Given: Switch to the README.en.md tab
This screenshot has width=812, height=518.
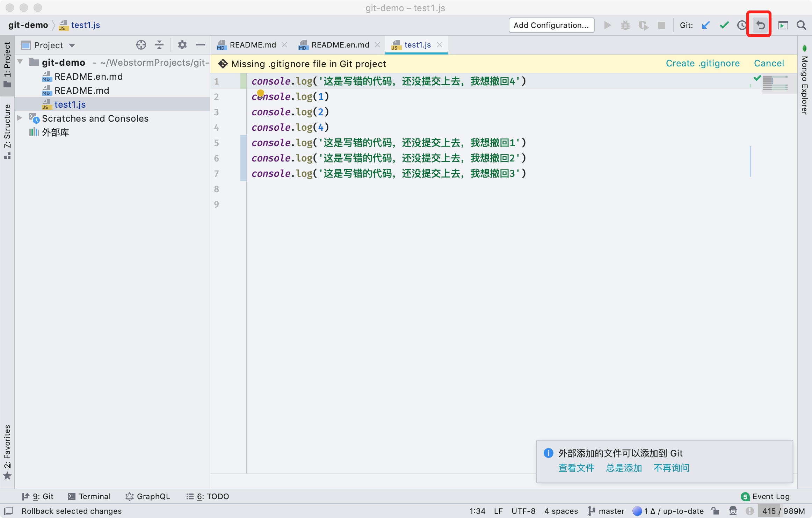Looking at the screenshot, I should 340,45.
